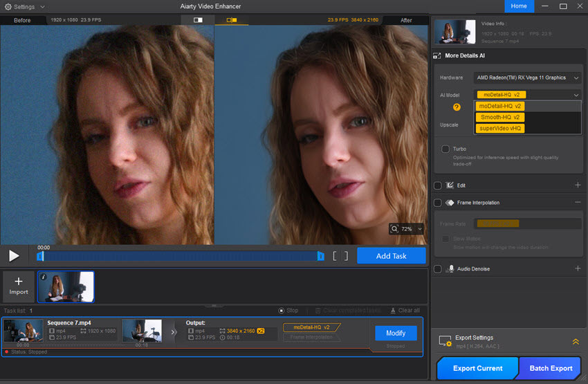This screenshot has width=588, height=384.
Task: Click Export Current button
Action: tap(478, 368)
